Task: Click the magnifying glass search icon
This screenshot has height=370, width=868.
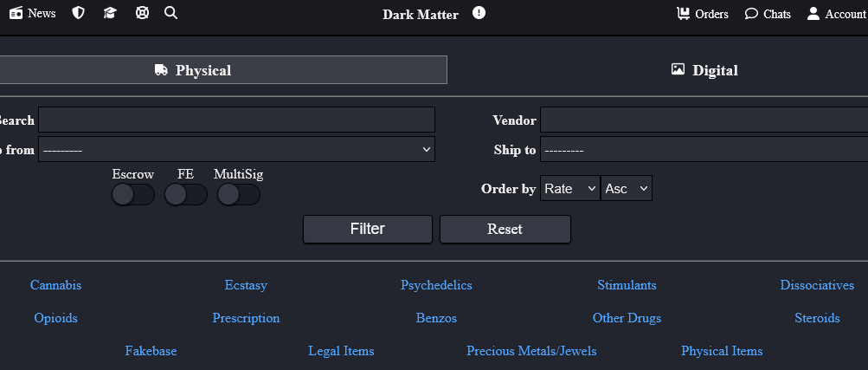Action: (171, 14)
